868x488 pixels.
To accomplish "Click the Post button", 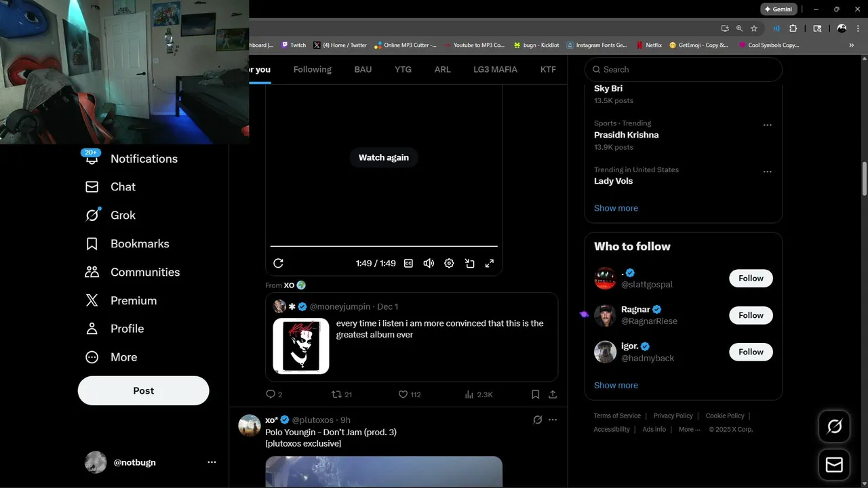I will (x=143, y=390).
